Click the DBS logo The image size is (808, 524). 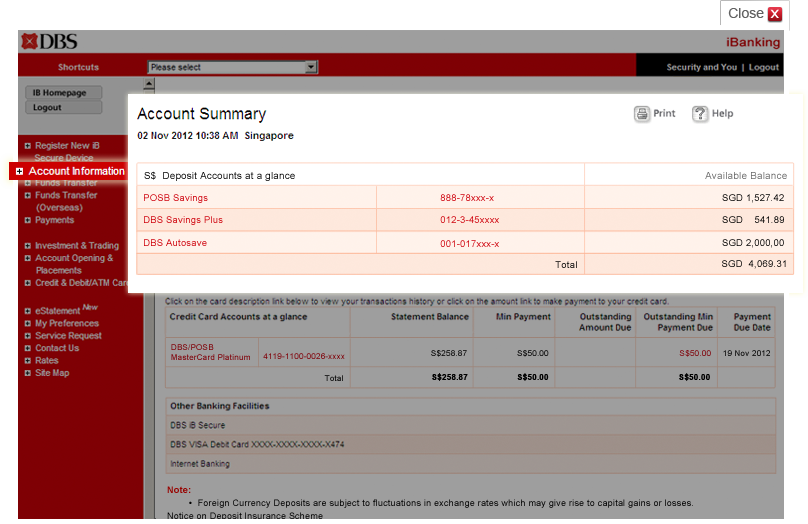pos(49,41)
